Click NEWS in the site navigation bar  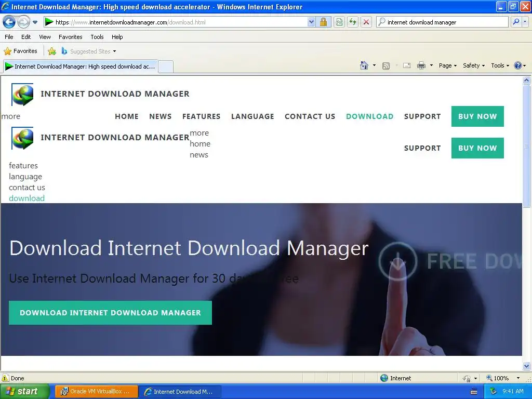pos(161,116)
